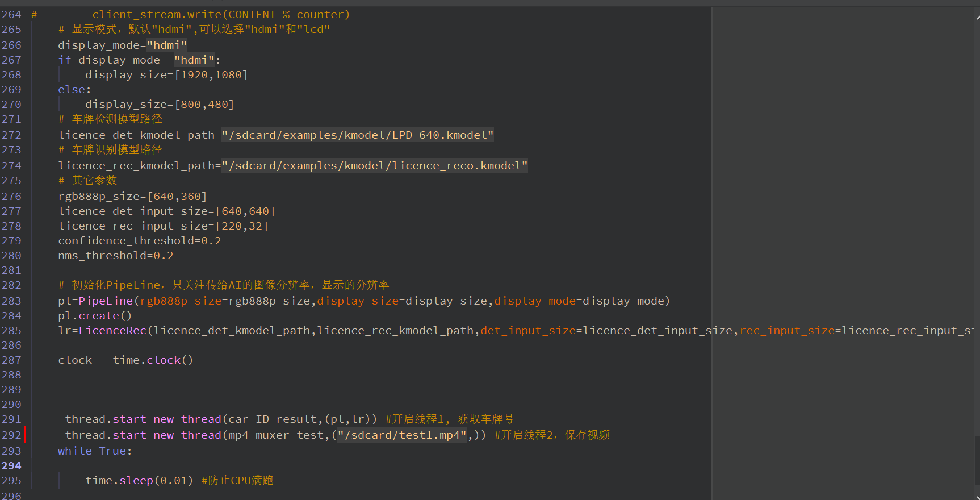Click line number 283 in the gutter
Screen dimensions: 980x500
click(x=11, y=301)
